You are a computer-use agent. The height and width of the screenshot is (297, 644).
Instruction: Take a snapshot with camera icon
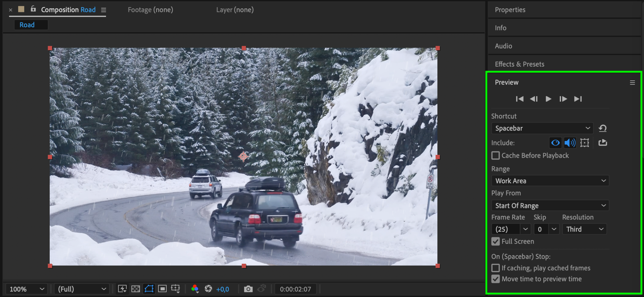(x=248, y=289)
